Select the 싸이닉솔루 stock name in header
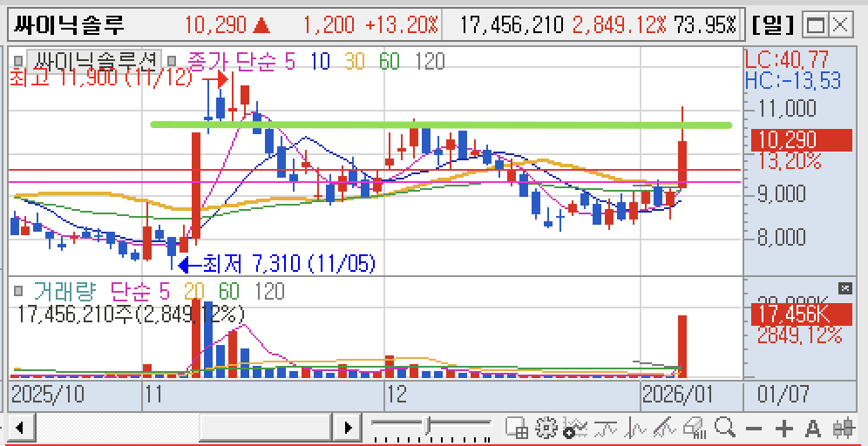Viewport: 868px width, 446px height. pyautogui.click(x=70, y=25)
